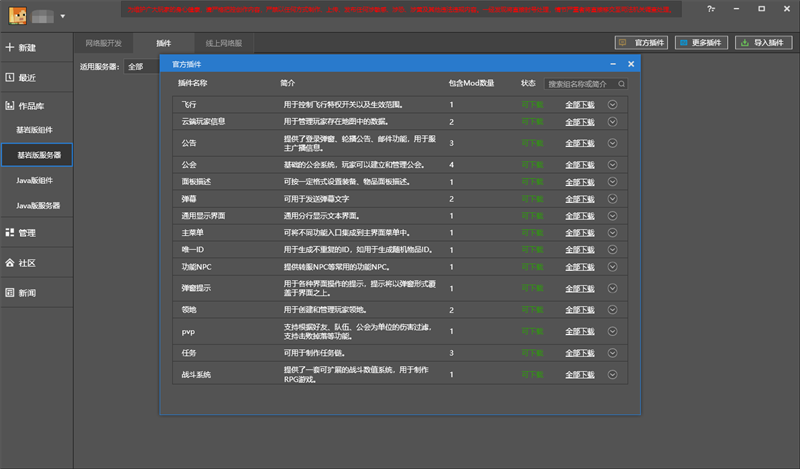Click the 导入插件 button
The image size is (800, 469).
point(763,43)
